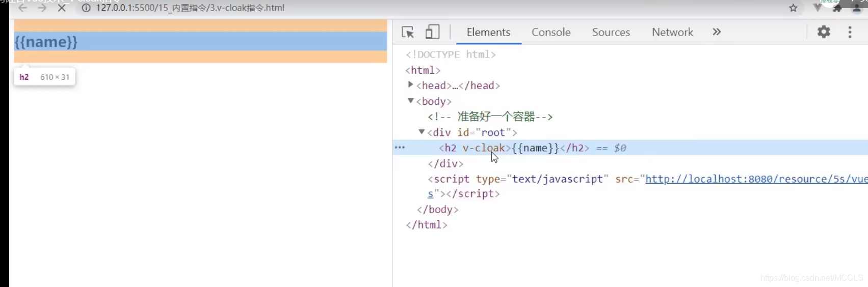Switch to the Console tab
This screenshot has height=287, width=868.
click(551, 32)
